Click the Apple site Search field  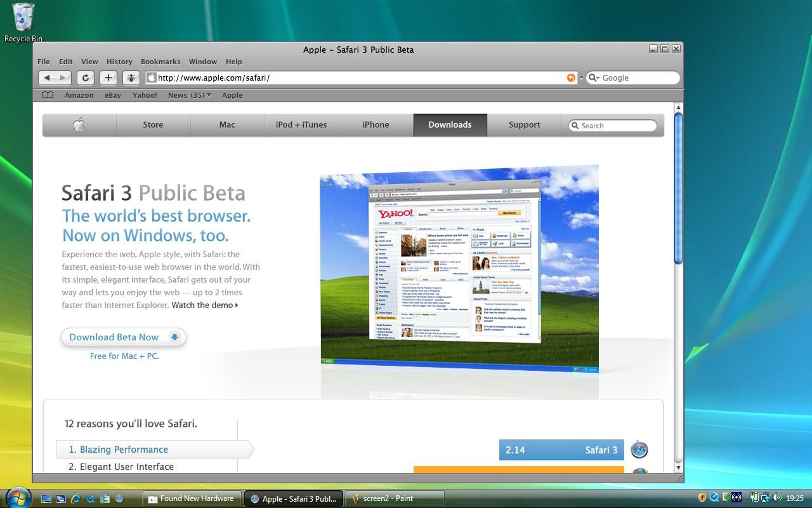pyautogui.click(x=615, y=126)
